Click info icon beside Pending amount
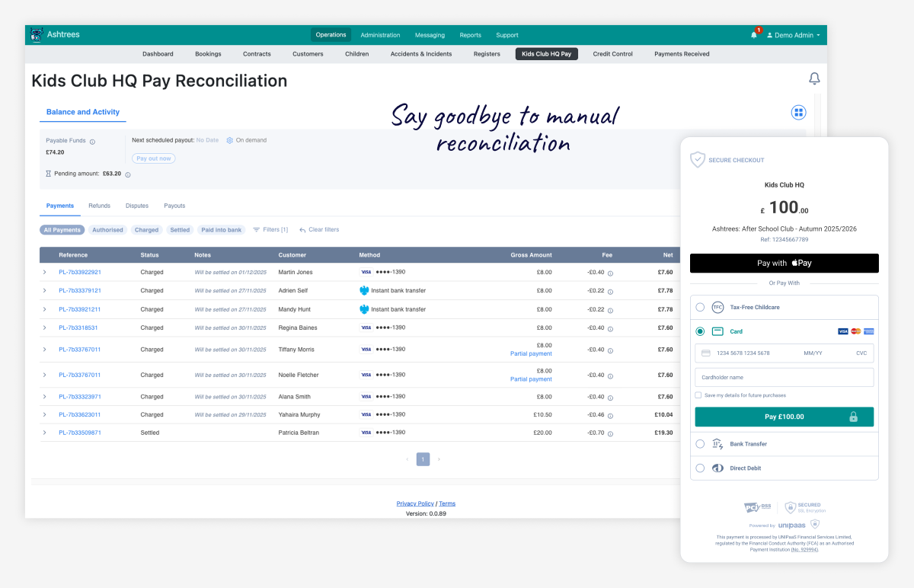The width and height of the screenshot is (914, 588). click(128, 174)
